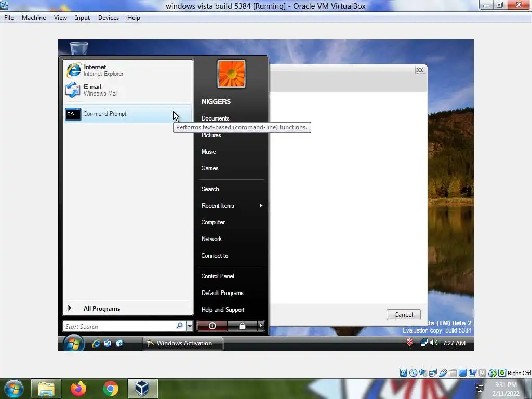Open Music from the Start menu
The height and width of the screenshot is (399, 532).
pyautogui.click(x=209, y=152)
